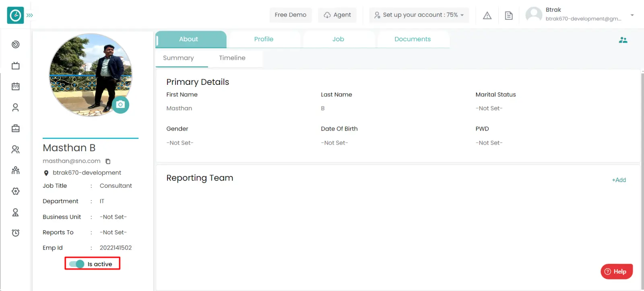Image resolution: width=644 pixels, height=291 pixels.
Task: Click the Reports To -Not Set- value
Action: click(x=113, y=232)
